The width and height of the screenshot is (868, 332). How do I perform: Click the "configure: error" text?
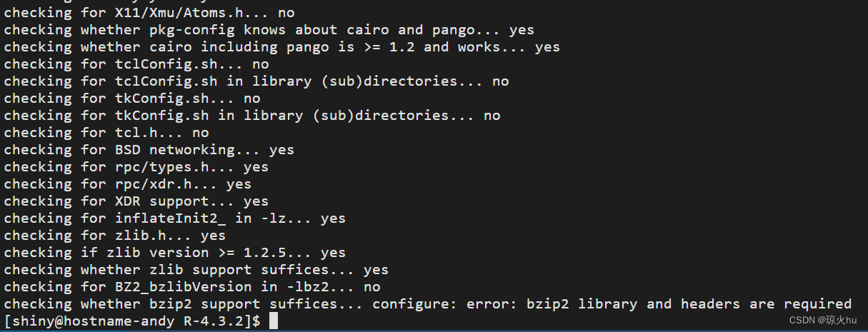pos(419,304)
